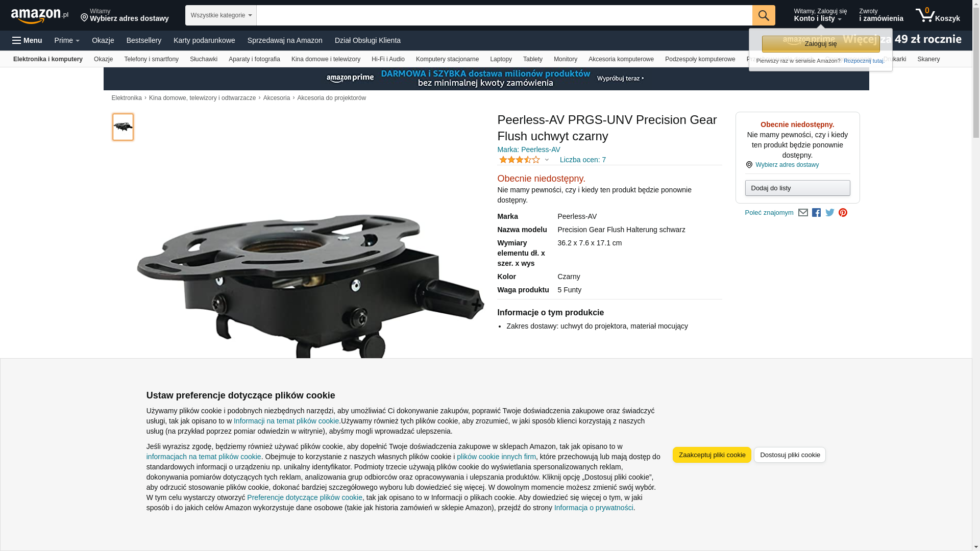Open Karty podarunkowe in navigation
This screenshot has width=980, height=551.
click(x=204, y=40)
